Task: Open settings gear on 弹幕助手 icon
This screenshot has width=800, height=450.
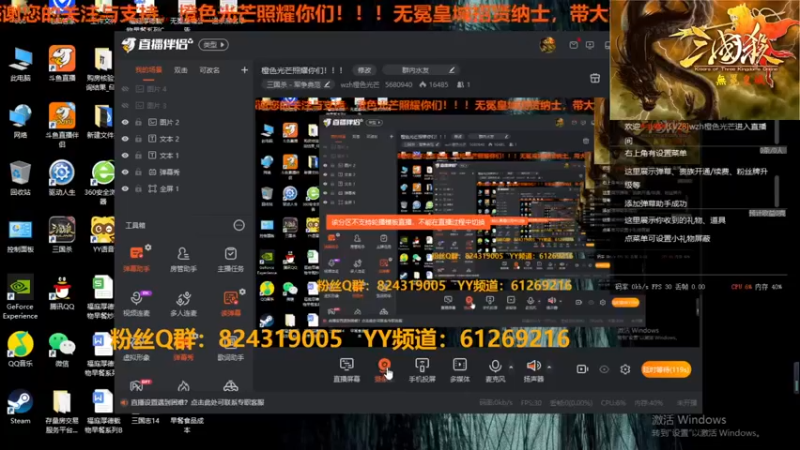Action: pos(148,247)
